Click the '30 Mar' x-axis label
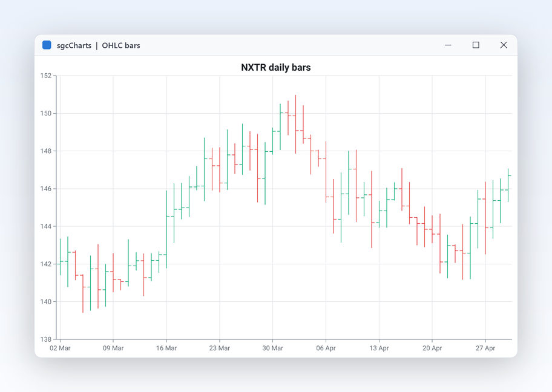The width and height of the screenshot is (552, 392). coord(272,348)
